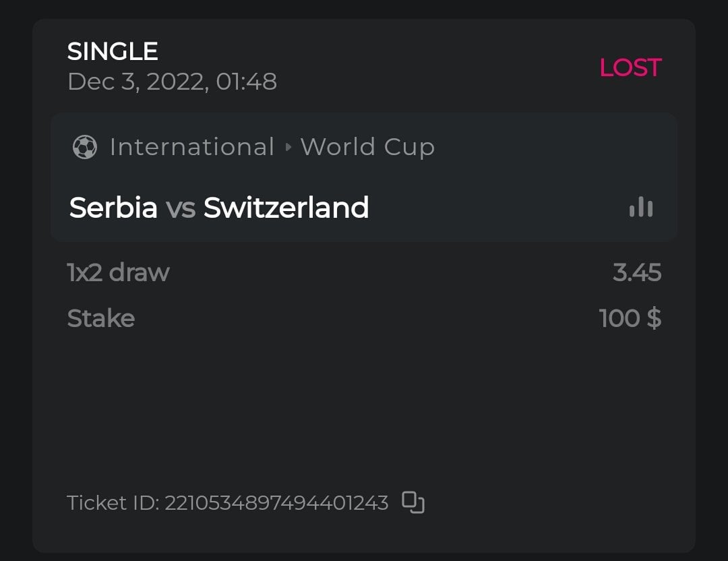The height and width of the screenshot is (561, 728).
Task: Click the 100 $ stake amount
Action: (x=630, y=318)
